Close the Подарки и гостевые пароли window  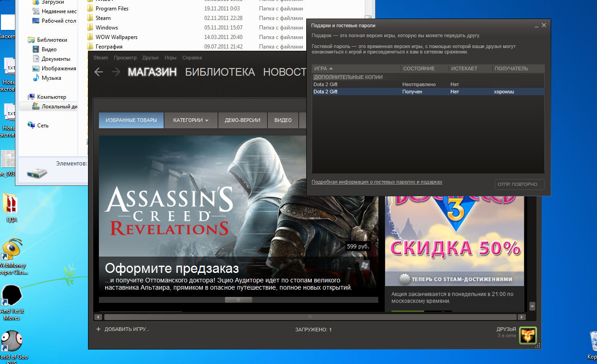[544, 25]
